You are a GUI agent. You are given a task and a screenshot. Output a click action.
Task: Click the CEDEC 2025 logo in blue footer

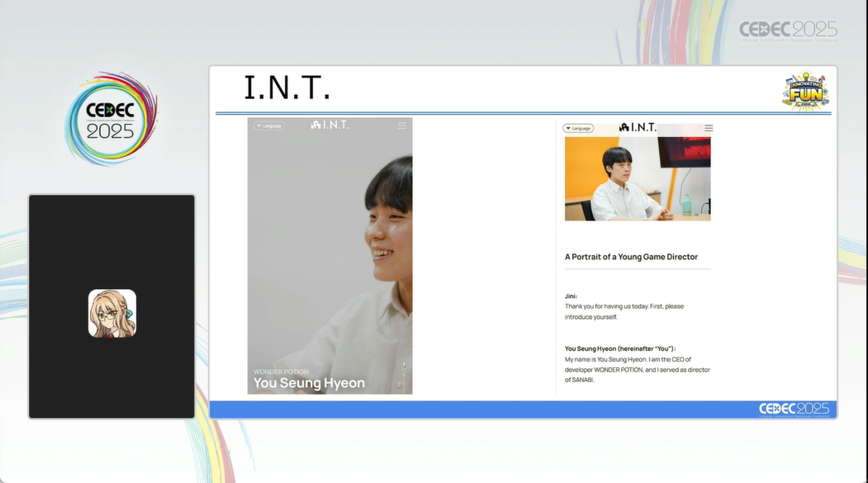[x=794, y=410]
